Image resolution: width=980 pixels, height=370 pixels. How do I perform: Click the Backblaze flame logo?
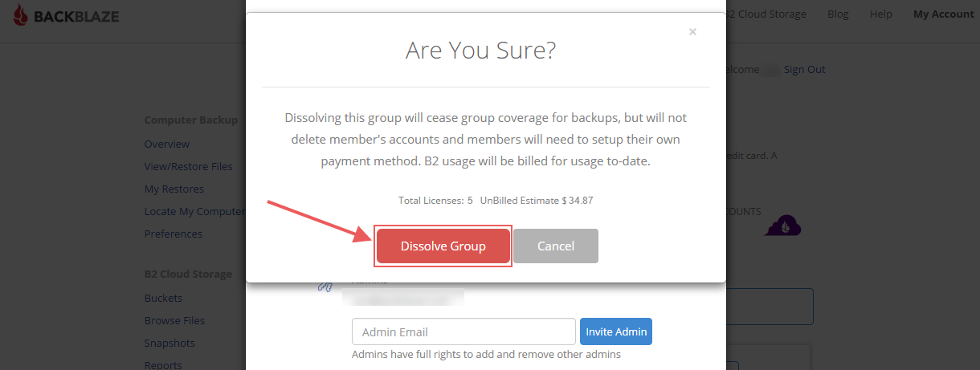(x=21, y=14)
